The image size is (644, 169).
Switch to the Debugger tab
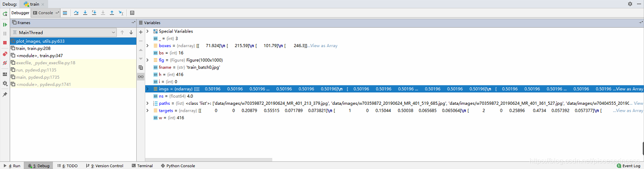tap(20, 13)
